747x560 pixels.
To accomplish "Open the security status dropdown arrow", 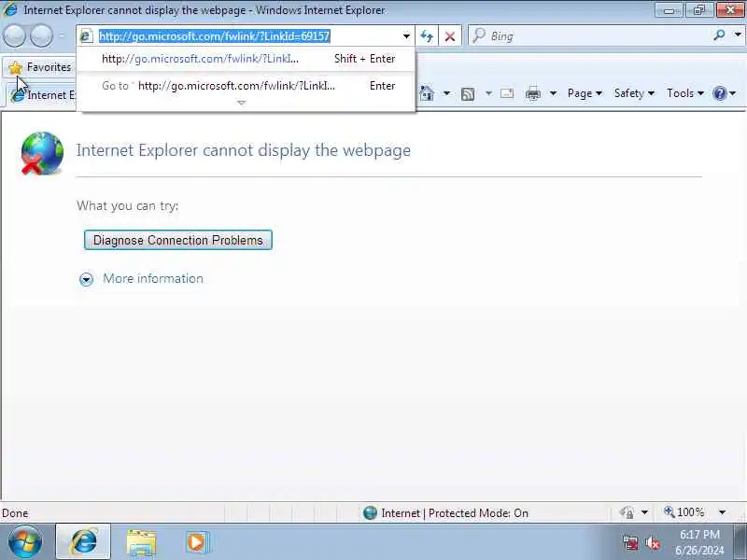I will coord(644,512).
